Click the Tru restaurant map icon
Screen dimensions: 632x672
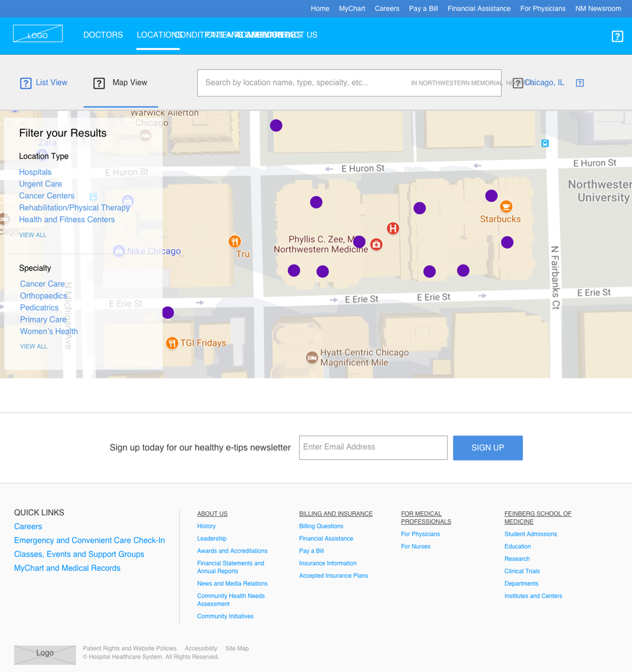tap(235, 241)
